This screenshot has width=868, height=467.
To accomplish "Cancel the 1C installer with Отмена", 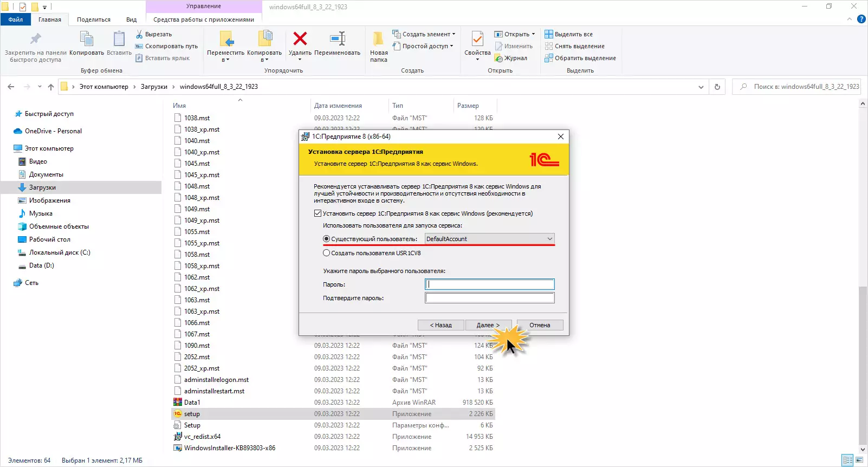I will pos(540,325).
